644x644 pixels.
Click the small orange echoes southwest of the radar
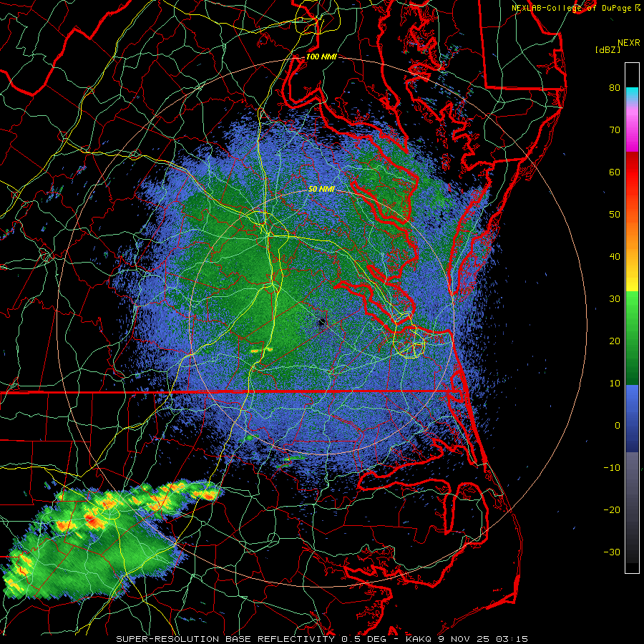pyautogui.click(x=262, y=351)
